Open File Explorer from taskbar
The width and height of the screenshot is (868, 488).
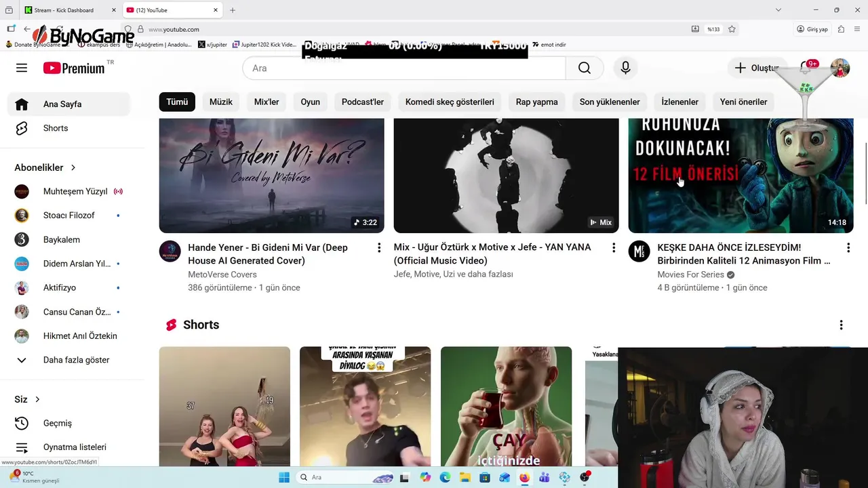465,477
